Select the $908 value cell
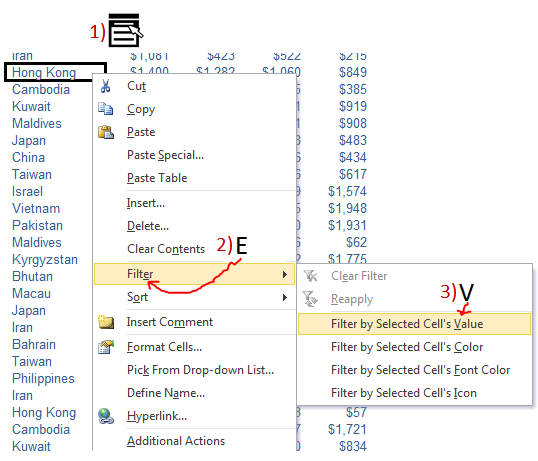 tap(353, 123)
